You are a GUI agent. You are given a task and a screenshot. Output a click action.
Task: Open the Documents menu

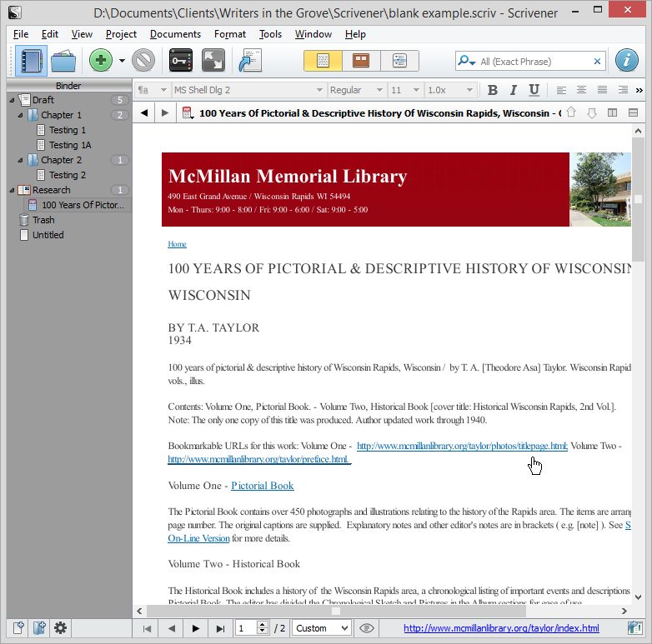click(x=175, y=34)
